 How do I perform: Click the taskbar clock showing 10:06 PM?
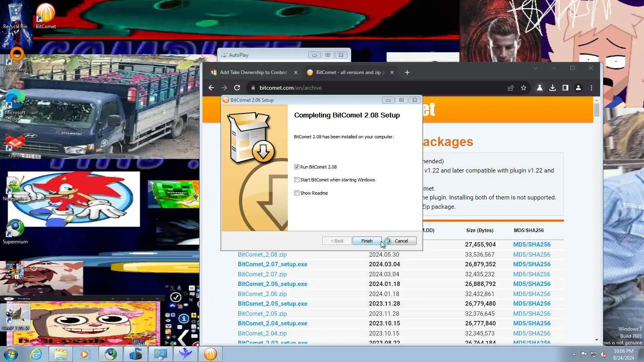click(x=623, y=354)
